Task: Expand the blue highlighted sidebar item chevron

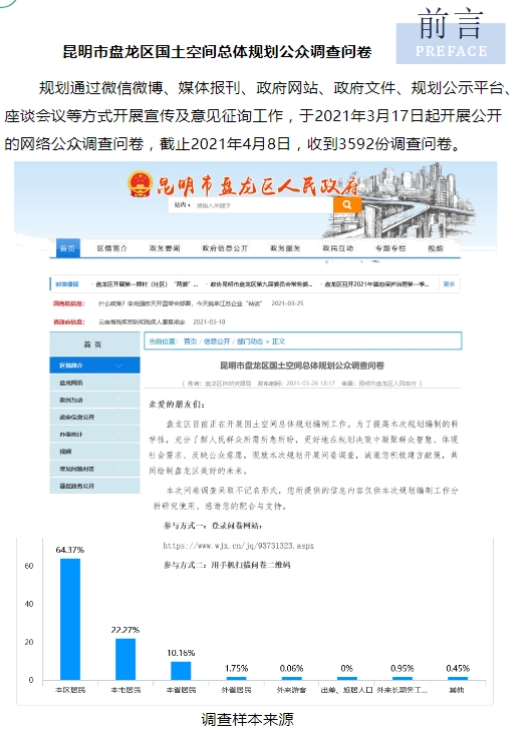Action: click(119, 366)
